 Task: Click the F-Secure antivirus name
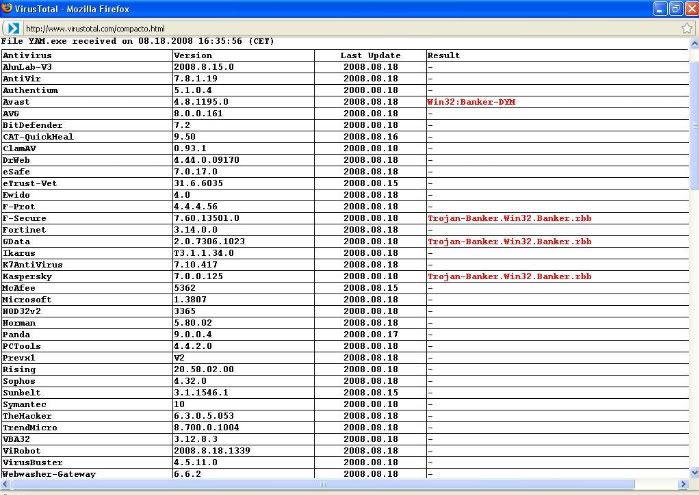pyautogui.click(x=25, y=218)
